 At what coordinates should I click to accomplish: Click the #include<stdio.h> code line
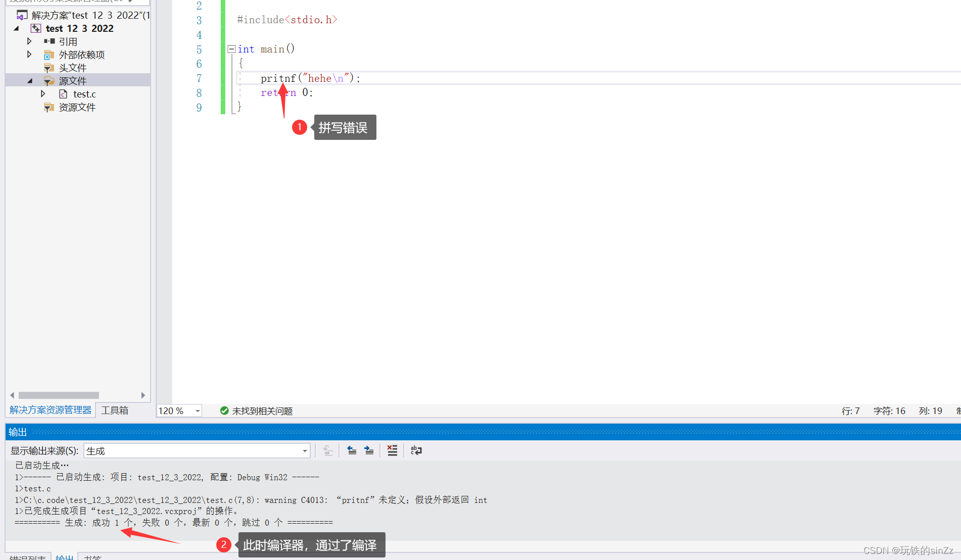coord(287,20)
